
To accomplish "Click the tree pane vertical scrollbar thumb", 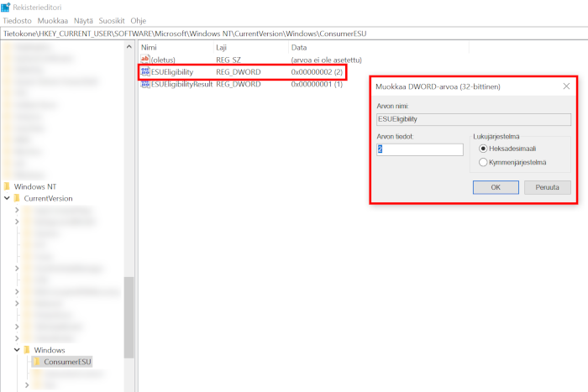I will (x=129, y=317).
